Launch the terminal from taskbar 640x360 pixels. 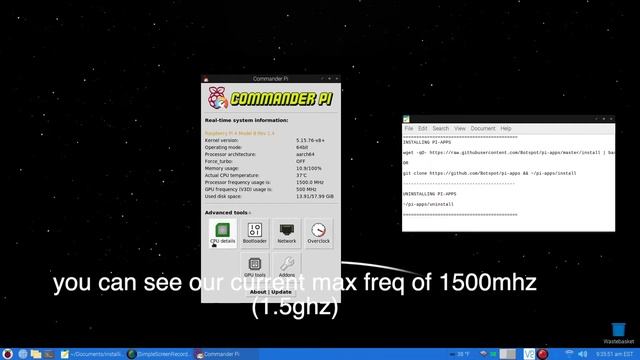pyautogui.click(x=49, y=354)
